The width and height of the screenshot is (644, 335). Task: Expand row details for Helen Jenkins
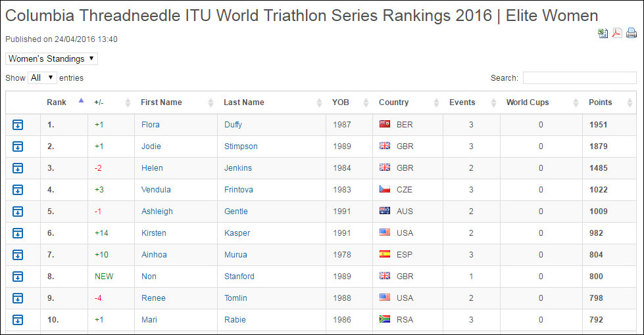[x=18, y=168]
